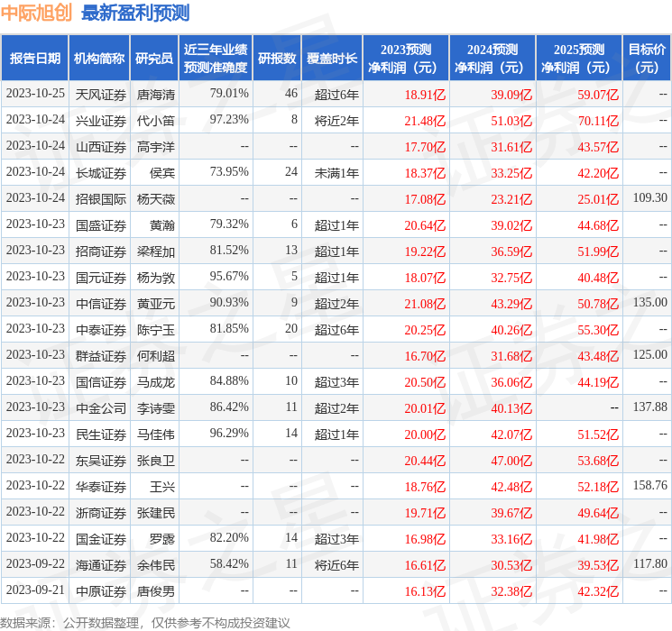
Task: Click the 报告日期 column header
Action: [x=34, y=59]
